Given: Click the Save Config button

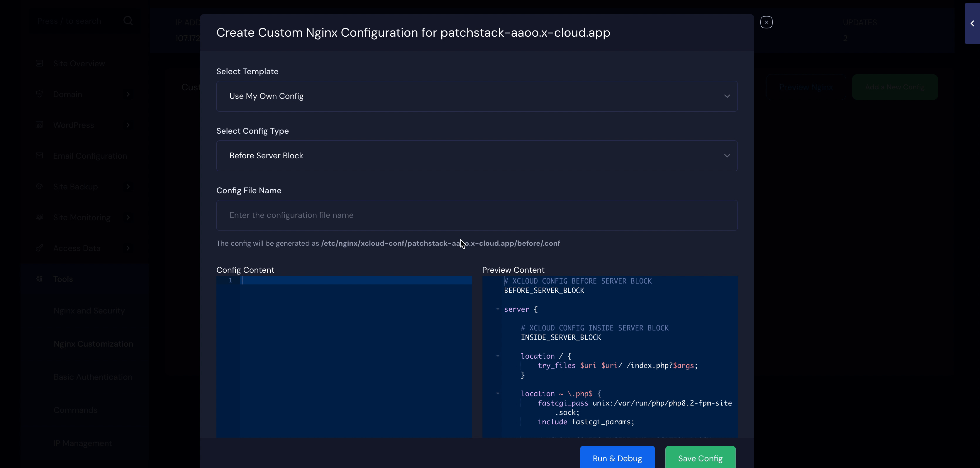Looking at the screenshot, I should tap(700, 458).
